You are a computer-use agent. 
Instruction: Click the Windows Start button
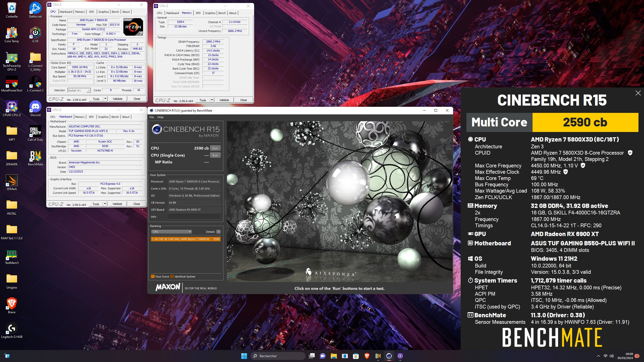[244, 356]
